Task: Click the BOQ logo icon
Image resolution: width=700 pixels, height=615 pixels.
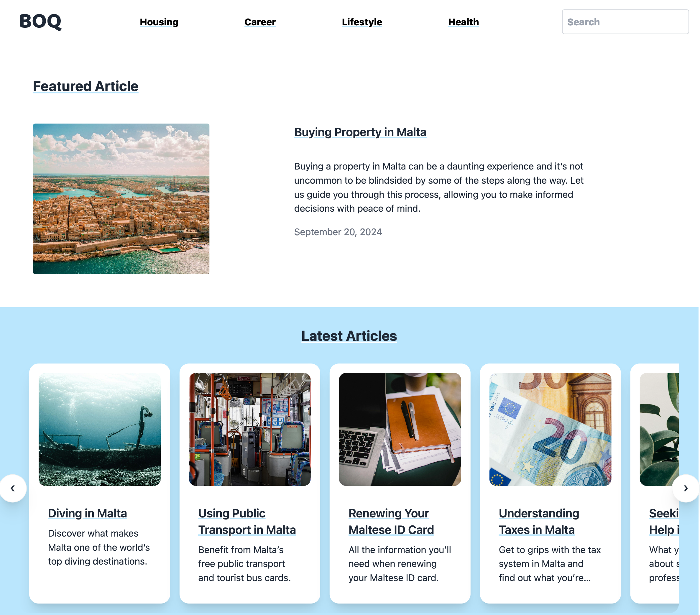Action: [x=39, y=22]
